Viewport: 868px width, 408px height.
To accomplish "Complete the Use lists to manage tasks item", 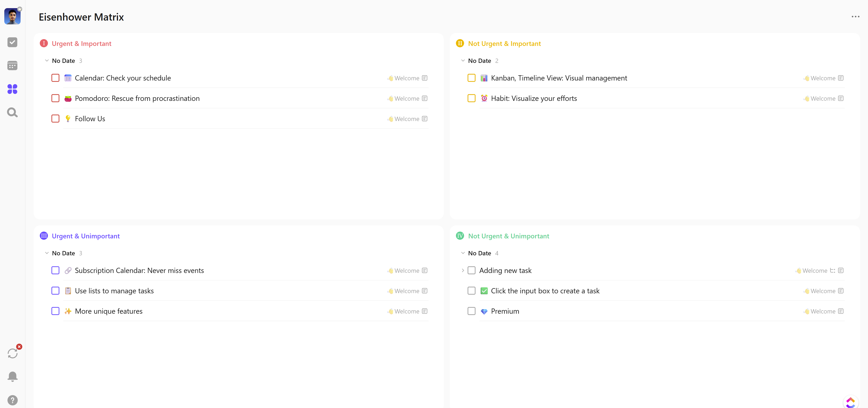I will 55,291.
